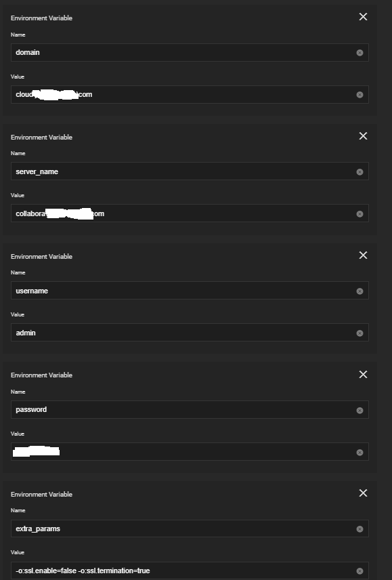
Task: Remove the extra_params environment variable entry
Action: (x=363, y=493)
